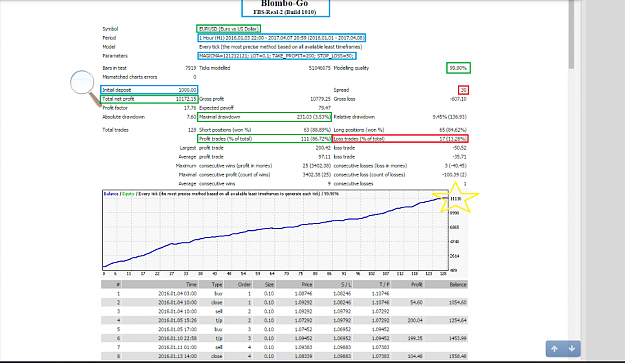
Task: Click the 'Expected payoff' label
Action: pos(216,108)
